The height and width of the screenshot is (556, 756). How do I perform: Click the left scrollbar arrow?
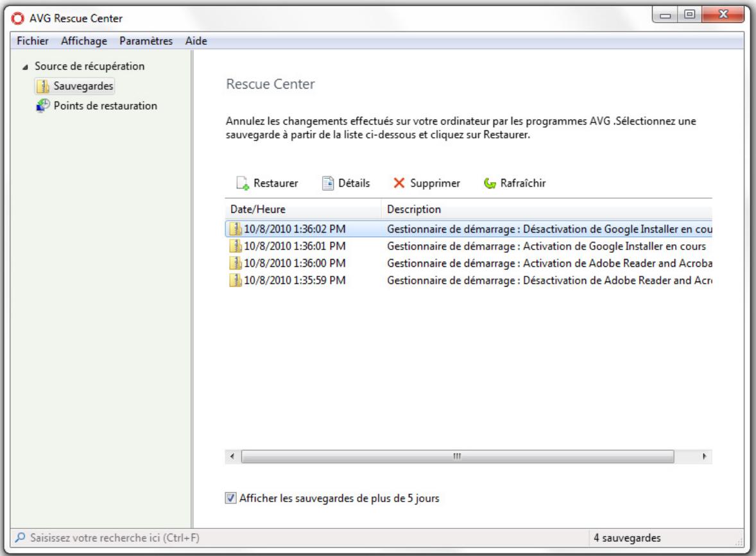tap(232, 456)
